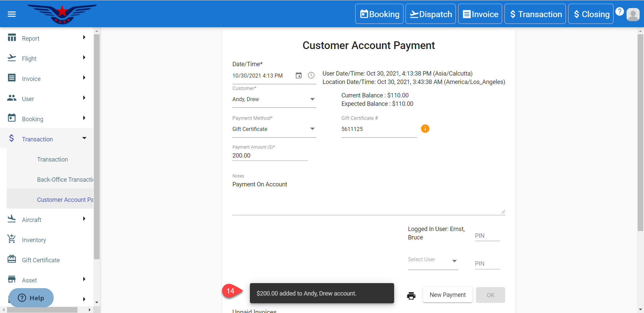644x313 pixels.
Task: Open the hamburger menu icon
Action: tap(12, 14)
